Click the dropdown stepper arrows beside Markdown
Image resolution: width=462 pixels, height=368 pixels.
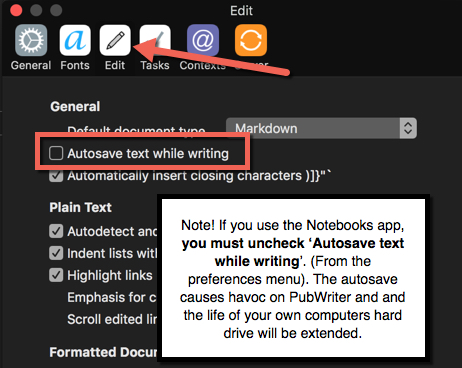pos(408,128)
